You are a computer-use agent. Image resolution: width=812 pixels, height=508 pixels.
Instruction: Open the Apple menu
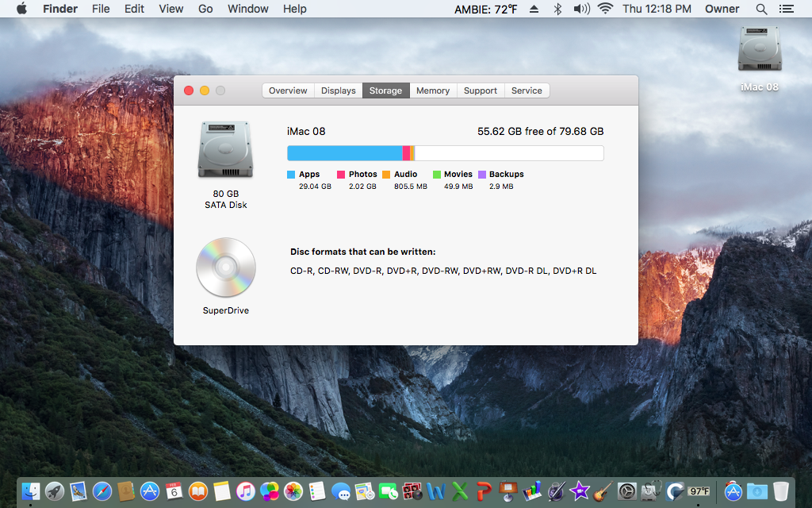tap(21, 9)
